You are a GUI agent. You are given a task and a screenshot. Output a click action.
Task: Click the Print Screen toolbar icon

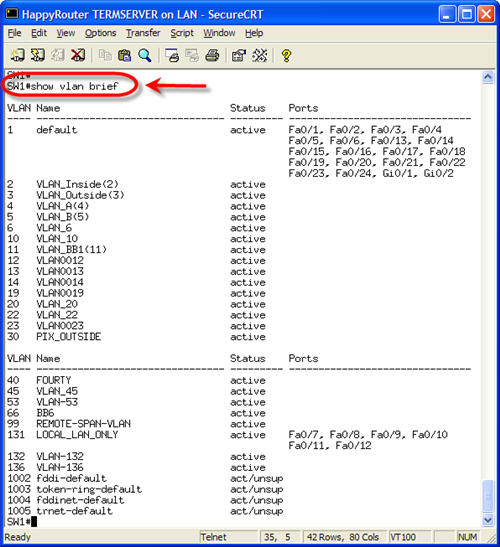[172, 55]
